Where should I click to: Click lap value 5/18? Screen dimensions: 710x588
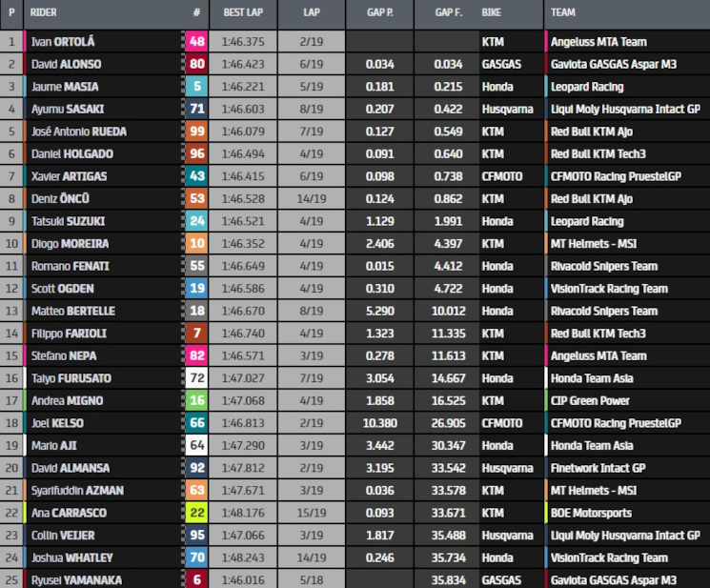pyautogui.click(x=312, y=579)
